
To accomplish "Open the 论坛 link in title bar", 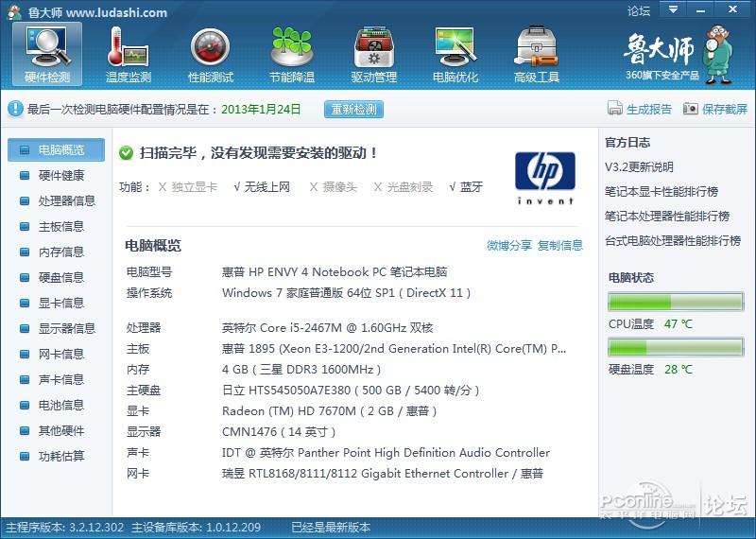I will point(639,10).
